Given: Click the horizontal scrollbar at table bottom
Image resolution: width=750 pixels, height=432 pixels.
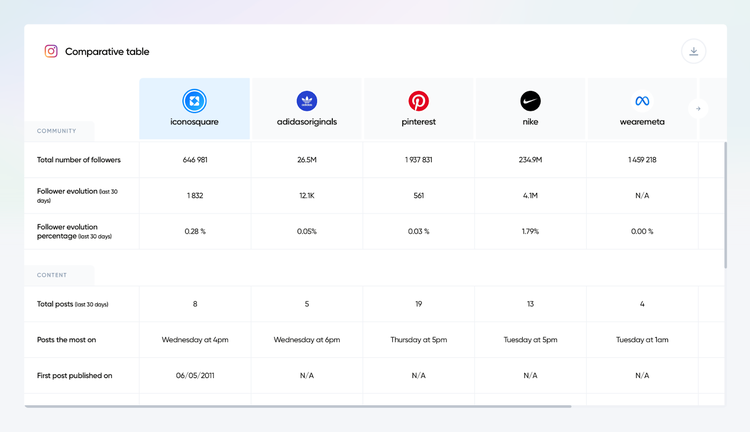Looking at the screenshot, I should [x=298, y=406].
